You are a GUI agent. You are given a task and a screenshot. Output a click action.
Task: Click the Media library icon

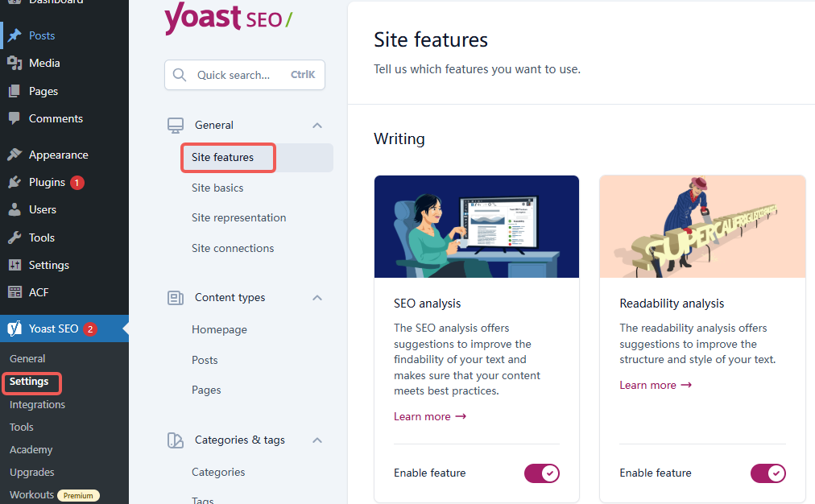click(x=14, y=63)
